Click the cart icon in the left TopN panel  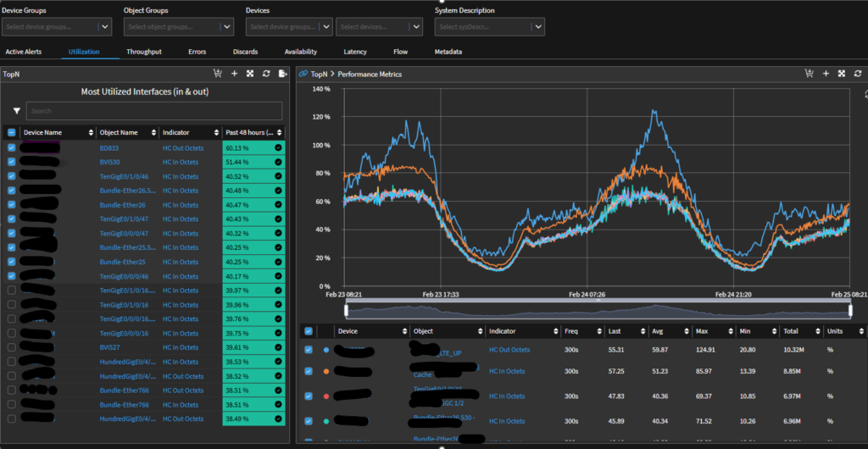coord(218,74)
